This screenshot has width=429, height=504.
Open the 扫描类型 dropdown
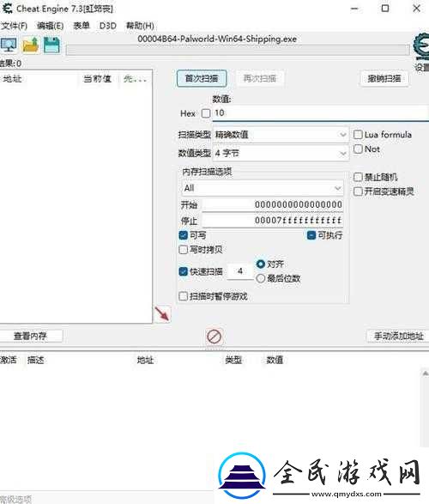coord(281,135)
